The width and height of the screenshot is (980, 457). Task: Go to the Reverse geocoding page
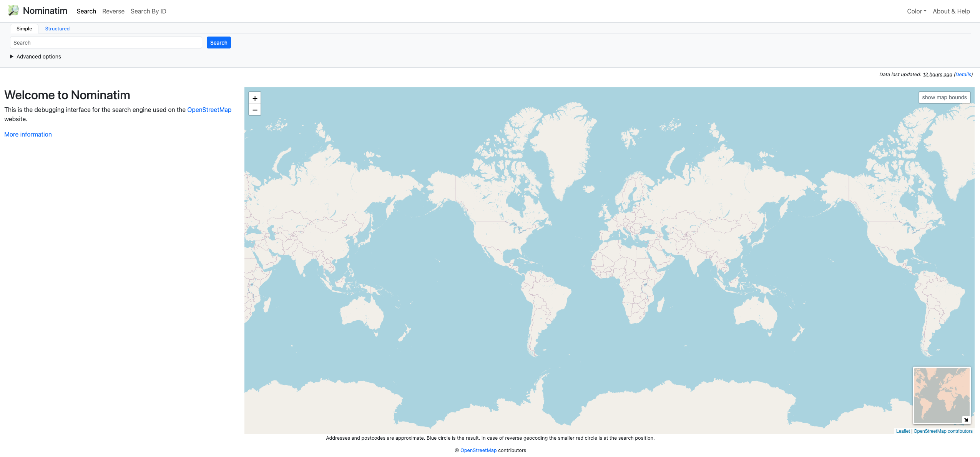pos(113,11)
